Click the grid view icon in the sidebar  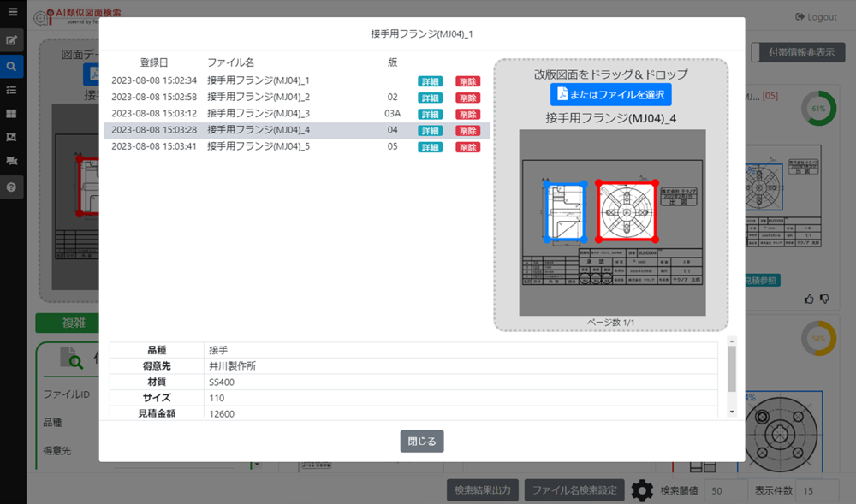tap(12, 113)
